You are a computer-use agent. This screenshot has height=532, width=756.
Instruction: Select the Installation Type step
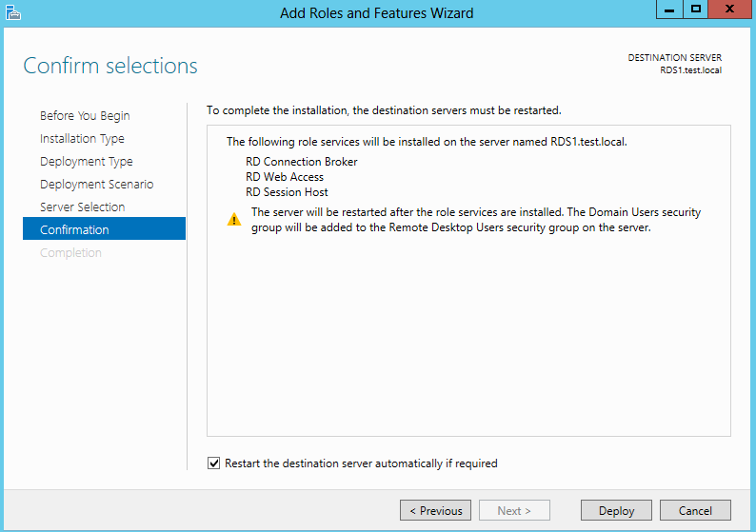pos(82,139)
